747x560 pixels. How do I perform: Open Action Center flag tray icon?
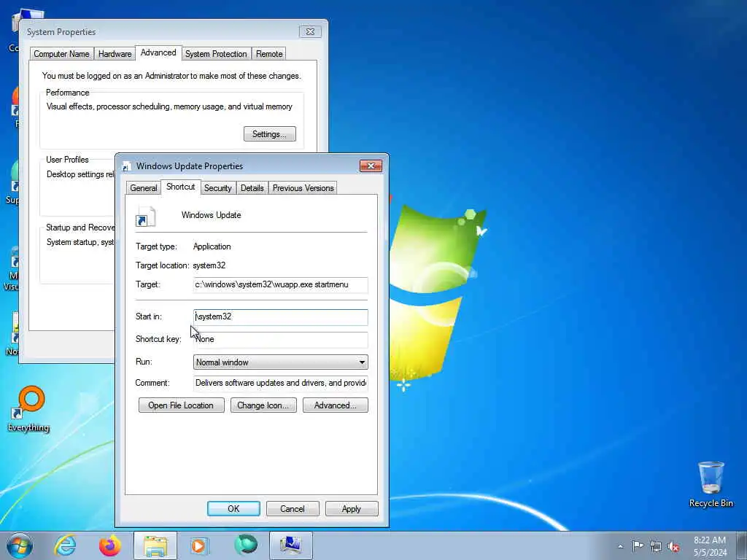click(638, 545)
